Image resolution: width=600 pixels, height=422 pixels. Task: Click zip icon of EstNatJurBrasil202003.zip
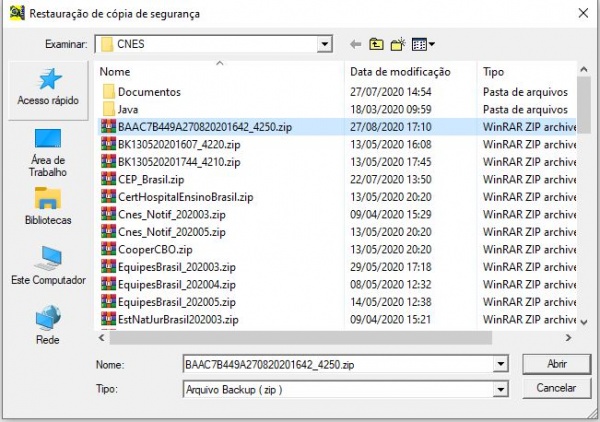click(109, 319)
